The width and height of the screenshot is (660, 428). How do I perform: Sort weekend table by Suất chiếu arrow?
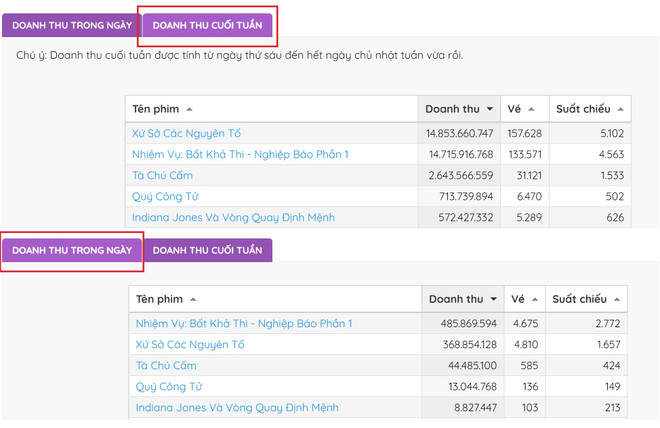point(621,109)
